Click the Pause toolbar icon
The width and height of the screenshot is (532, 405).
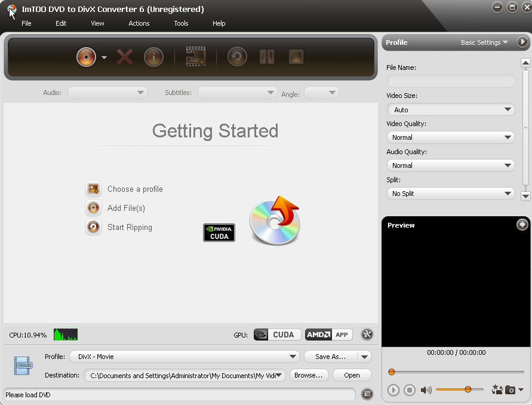tap(267, 57)
